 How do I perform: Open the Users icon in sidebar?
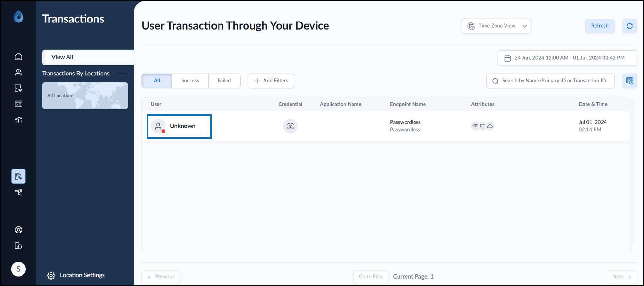[x=18, y=72]
